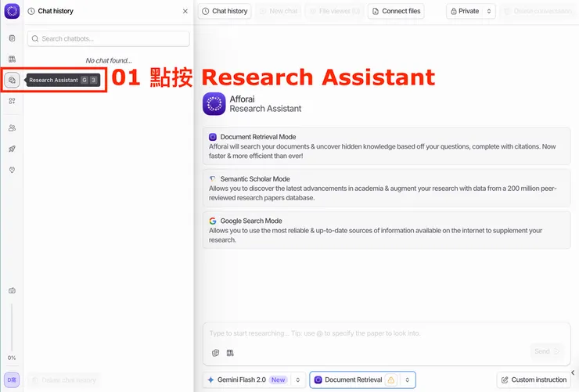This screenshot has width=579, height=392.
Task: Select the Semantic Scholar Mode card
Action: (x=387, y=189)
